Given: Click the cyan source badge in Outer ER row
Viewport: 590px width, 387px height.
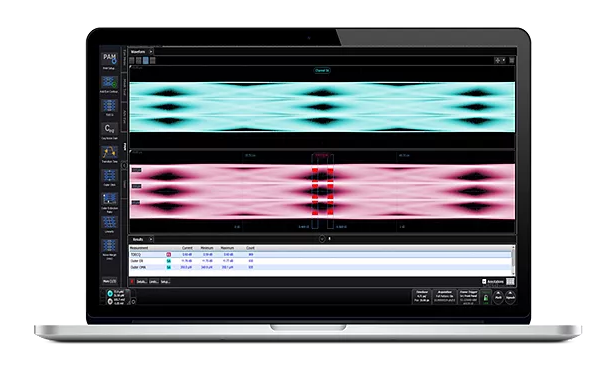Looking at the screenshot, I should [169, 261].
